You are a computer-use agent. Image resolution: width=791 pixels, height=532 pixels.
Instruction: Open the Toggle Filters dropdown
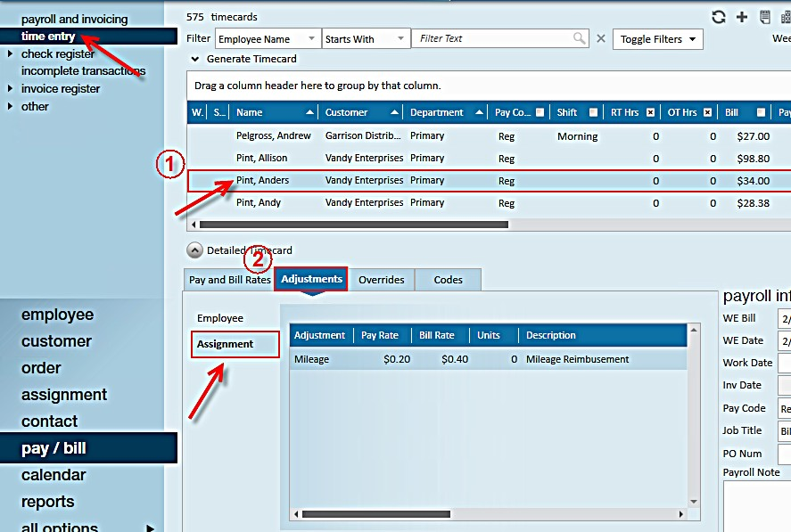tap(658, 39)
